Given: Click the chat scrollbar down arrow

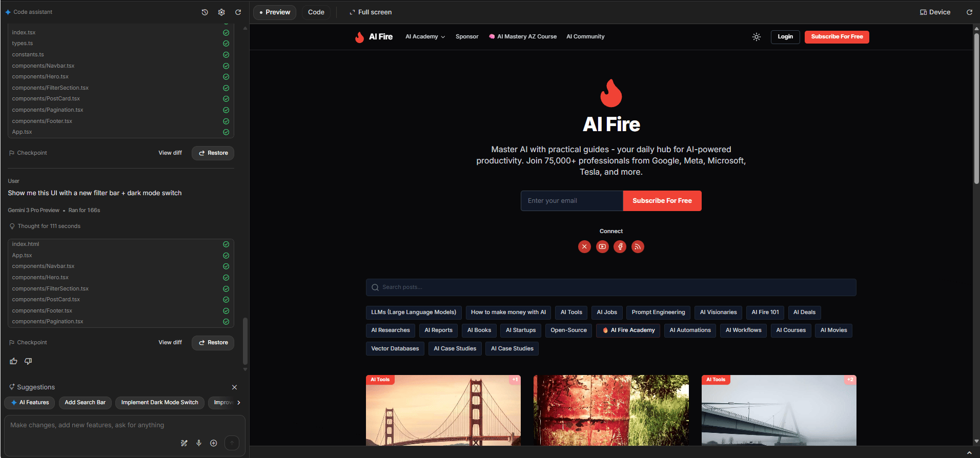Looking at the screenshot, I should click(245, 369).
